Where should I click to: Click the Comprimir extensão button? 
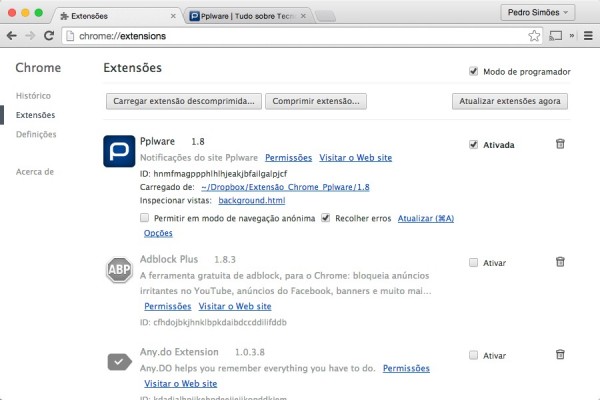pos(316,101)
